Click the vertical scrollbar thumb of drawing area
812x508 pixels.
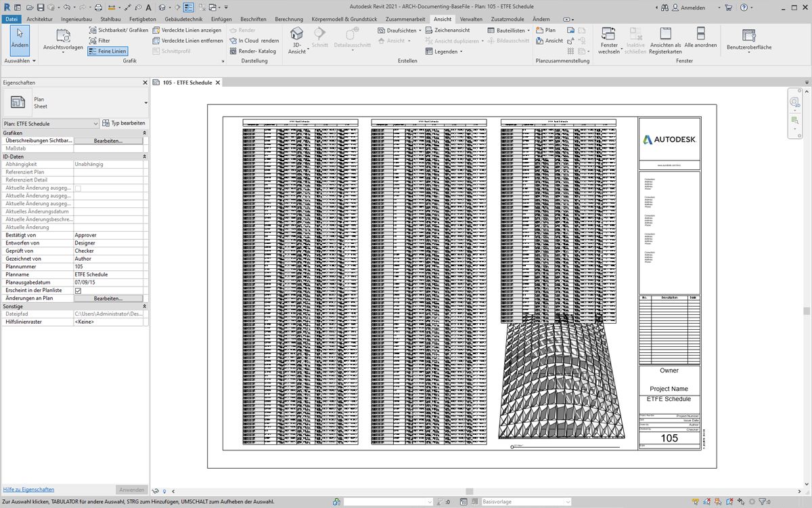coord(806,311)
